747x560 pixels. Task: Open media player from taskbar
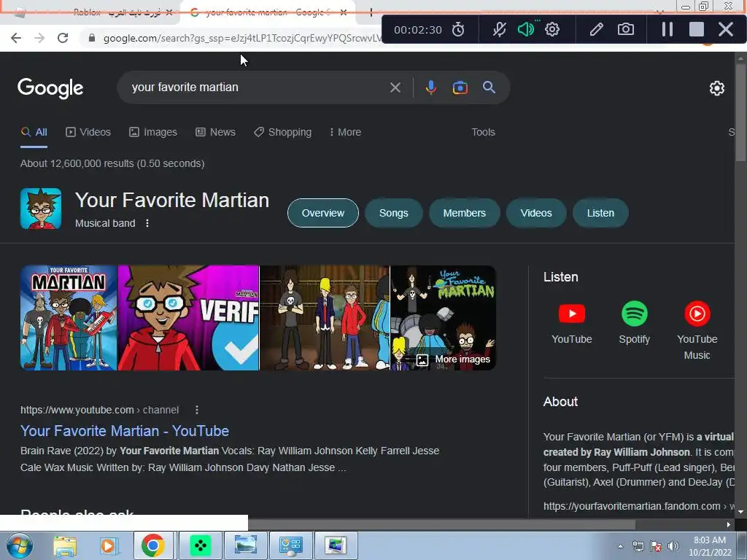tap(108, 545)
